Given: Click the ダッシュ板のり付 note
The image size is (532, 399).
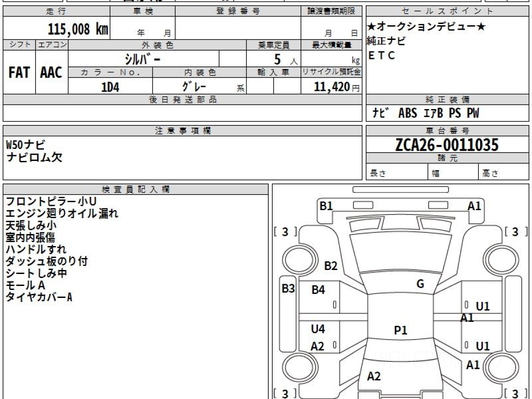Looking at the screenshot, I should (47, 262).
